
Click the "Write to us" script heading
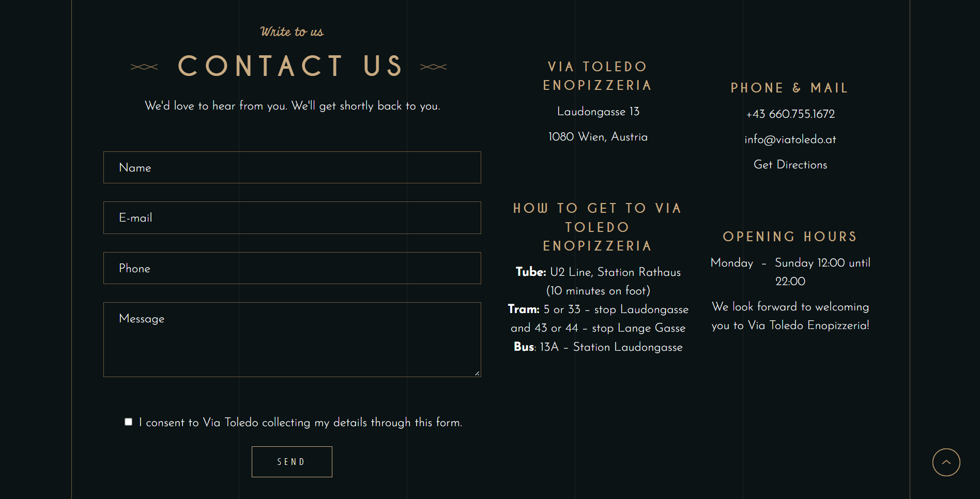click(292, 32)
